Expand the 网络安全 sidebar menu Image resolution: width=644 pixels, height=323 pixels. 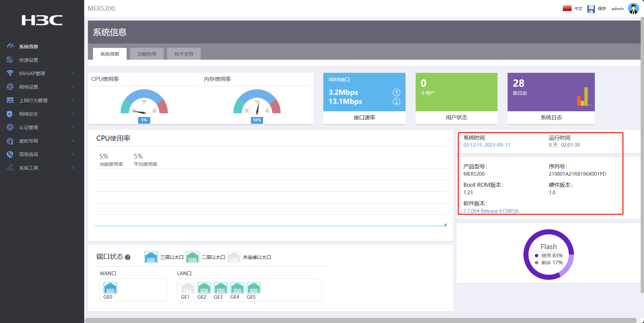pyautogui.click(x=42, y=114)
